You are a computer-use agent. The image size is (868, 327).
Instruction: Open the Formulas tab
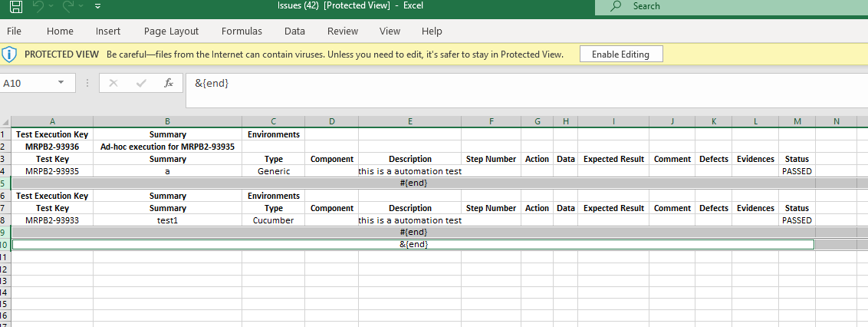point(242,31)
